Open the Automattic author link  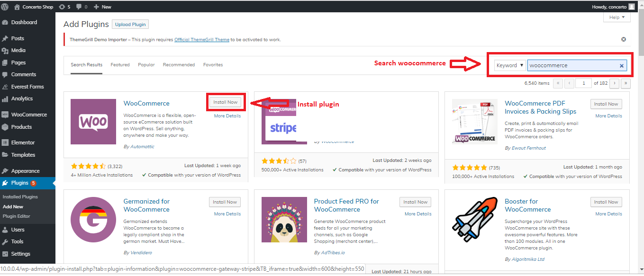[142, 147]
